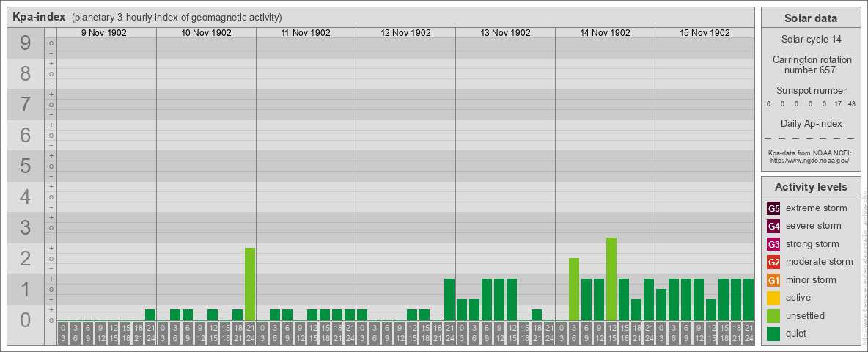Select the 15 Nov 1902 day header
Viewport: 868px width, 352px height.
click(x=705, y=33)
